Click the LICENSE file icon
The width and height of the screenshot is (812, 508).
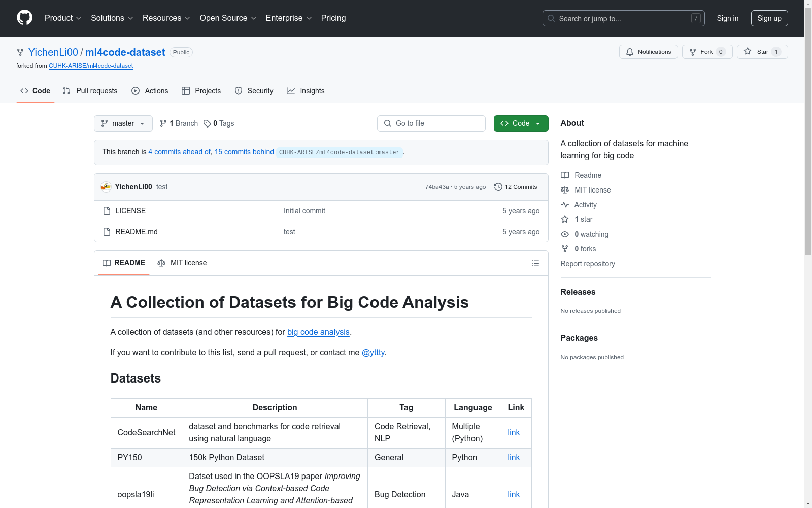pyautogui.click(x=107, y=211)
